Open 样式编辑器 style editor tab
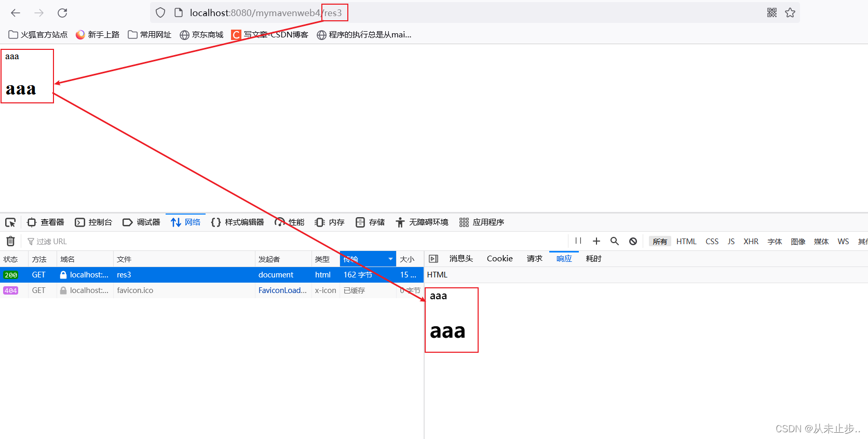This screenshot has height=439, width=868. [238, 222]
